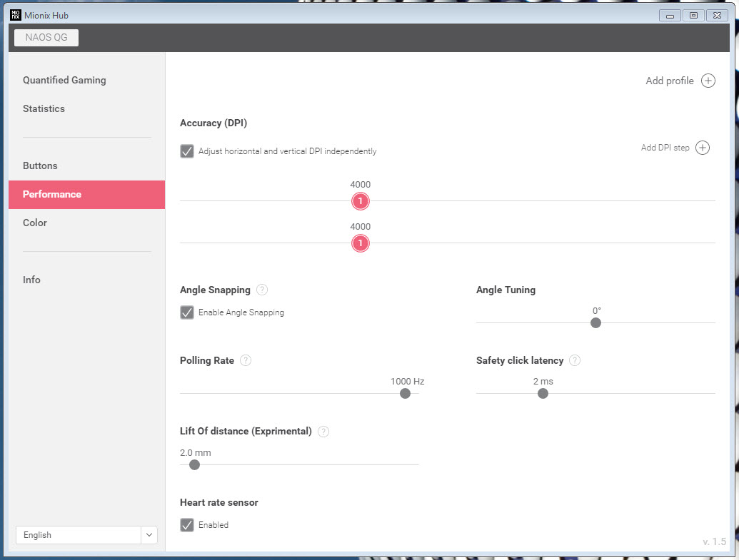Screen dimensions: 739x560
Task: Click the Heart rate sensor heading
Action: click(x=219, y=502)
